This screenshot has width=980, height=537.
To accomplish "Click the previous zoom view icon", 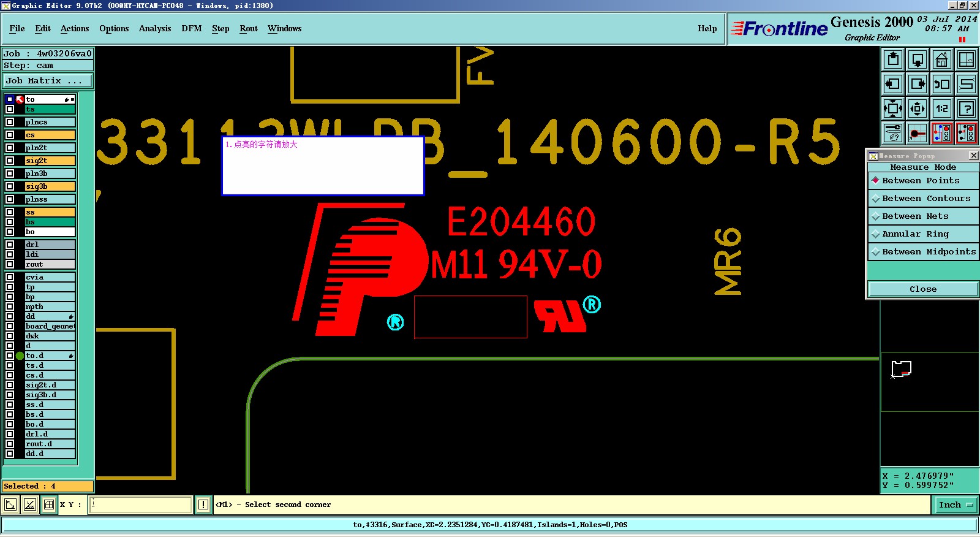I will 942,84.
